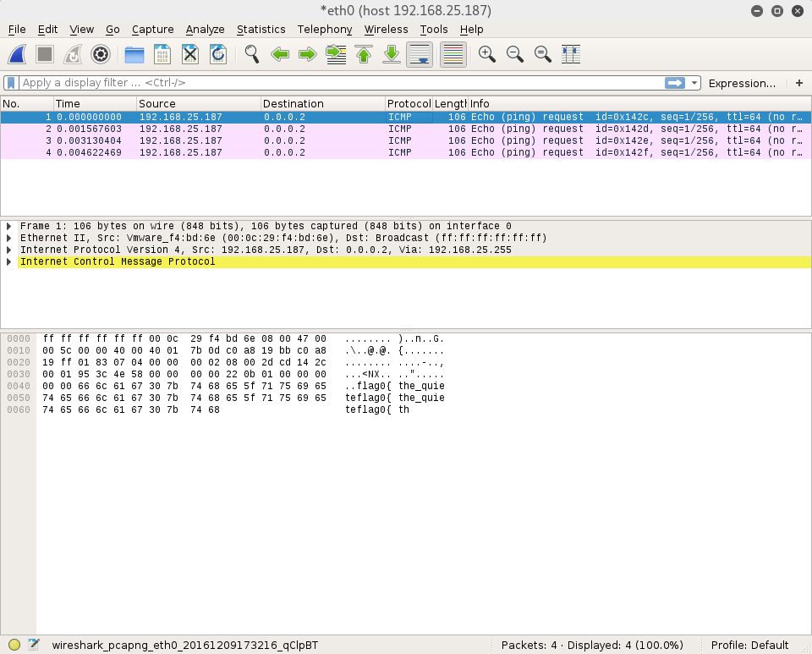Open the Analyze menu
Screen dimensions: 812x654
pyautogui.click(x=205, y=30)
